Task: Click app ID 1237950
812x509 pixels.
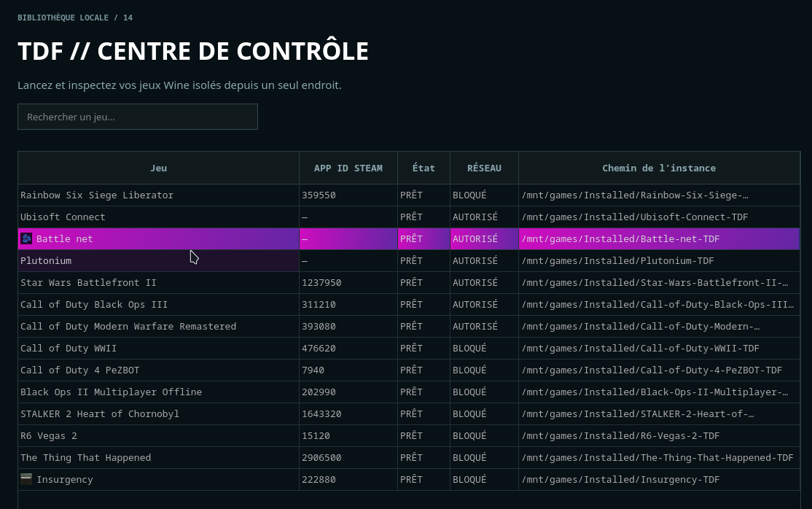Action: click(321, 282)
